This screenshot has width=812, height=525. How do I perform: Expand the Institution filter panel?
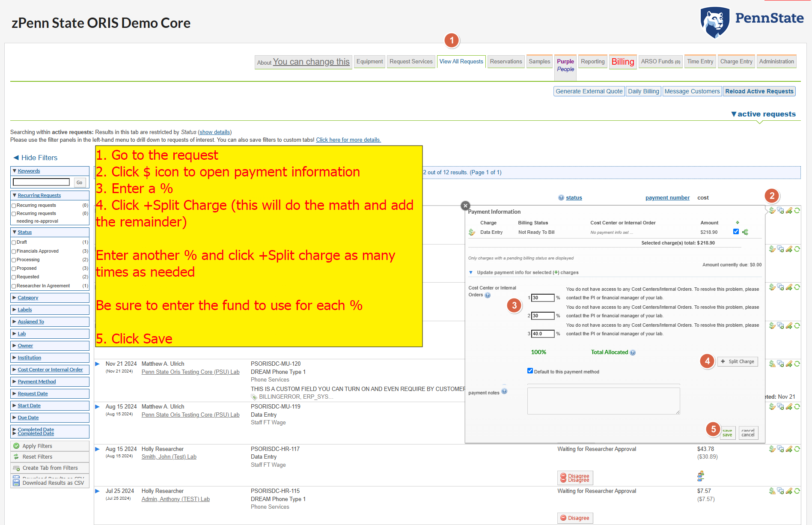pos(30,358)
